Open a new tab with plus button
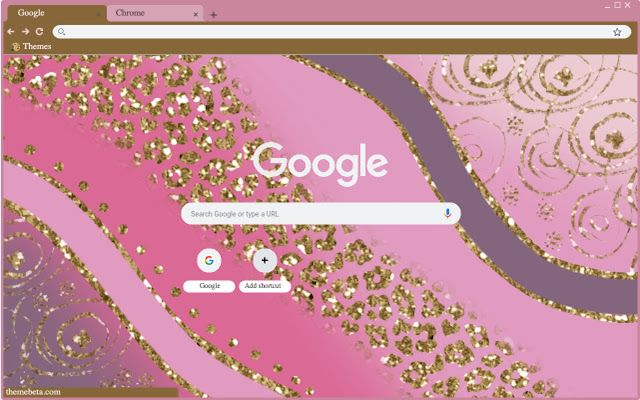The image size is (640, 400). coord(213,15)
